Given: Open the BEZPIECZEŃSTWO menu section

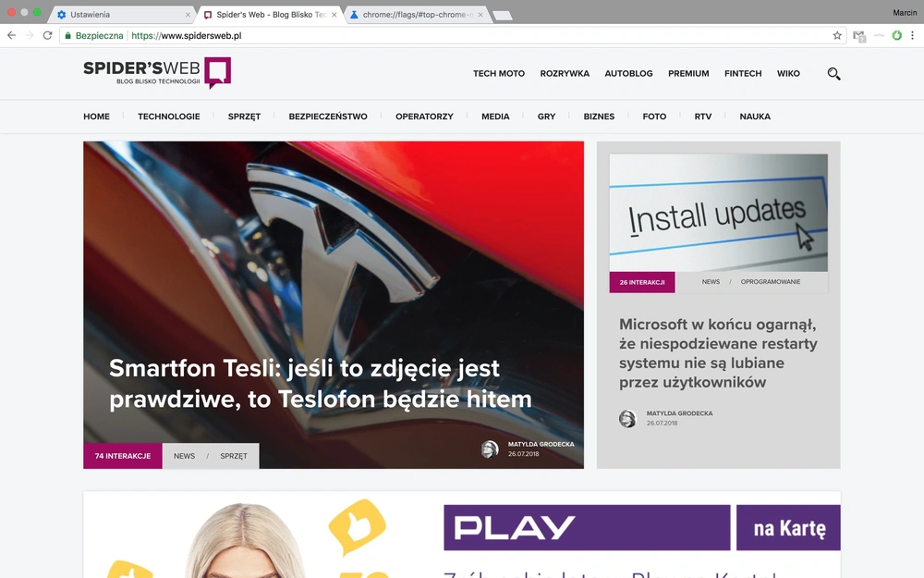Looking at the screenshot, I should pos(328,117).
